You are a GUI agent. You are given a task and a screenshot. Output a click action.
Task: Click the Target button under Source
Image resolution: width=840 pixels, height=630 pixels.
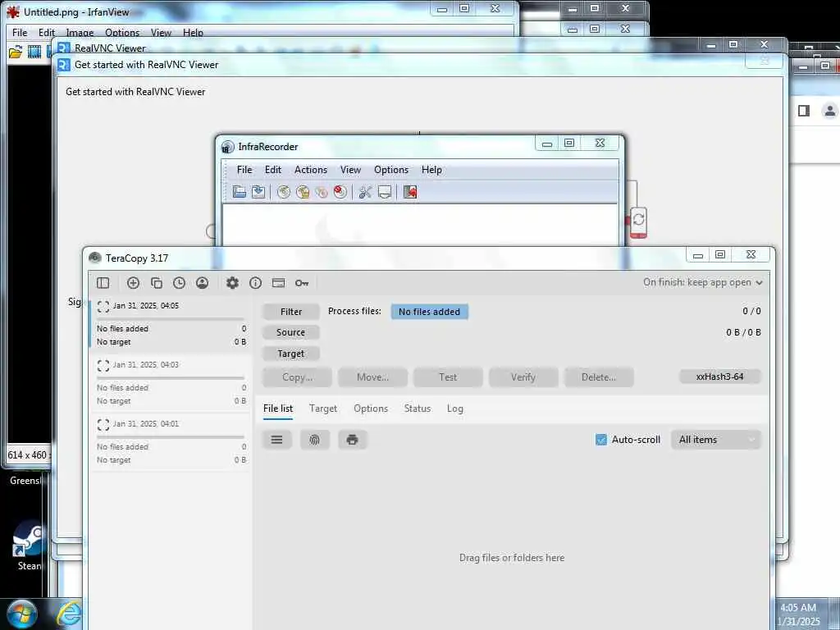[291, 354]
